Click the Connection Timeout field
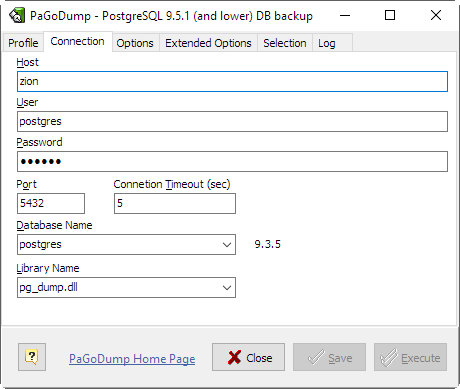The width and height of the screenshot is (460, 389). [x=175, y=203]
